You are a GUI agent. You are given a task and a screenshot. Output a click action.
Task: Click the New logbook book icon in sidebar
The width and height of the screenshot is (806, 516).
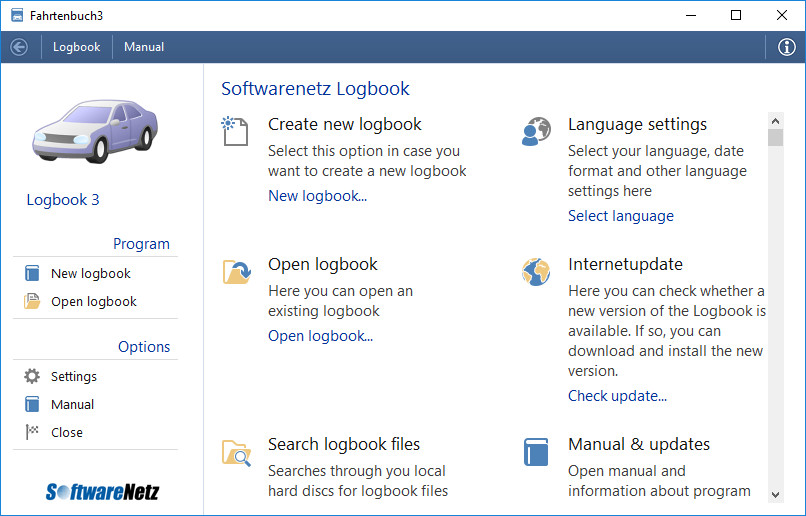[32, 273]
